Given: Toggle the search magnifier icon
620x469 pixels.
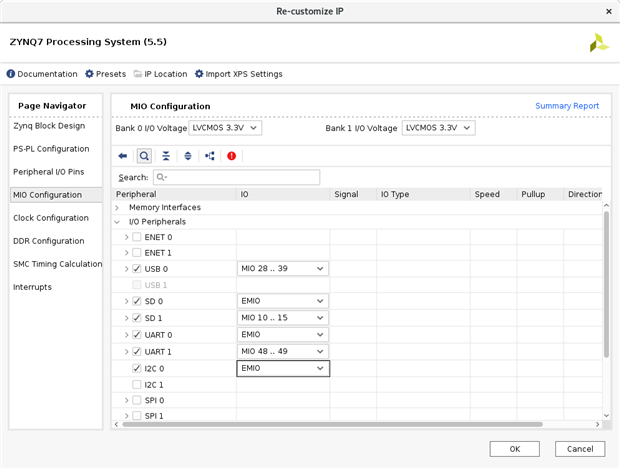Looking at the screenshot, I should (144, 156).
